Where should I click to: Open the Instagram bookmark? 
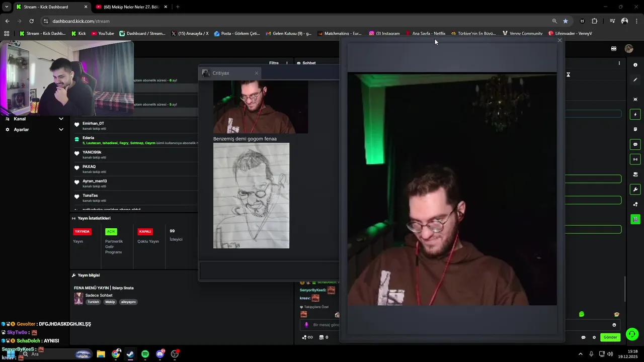[384, 33]
